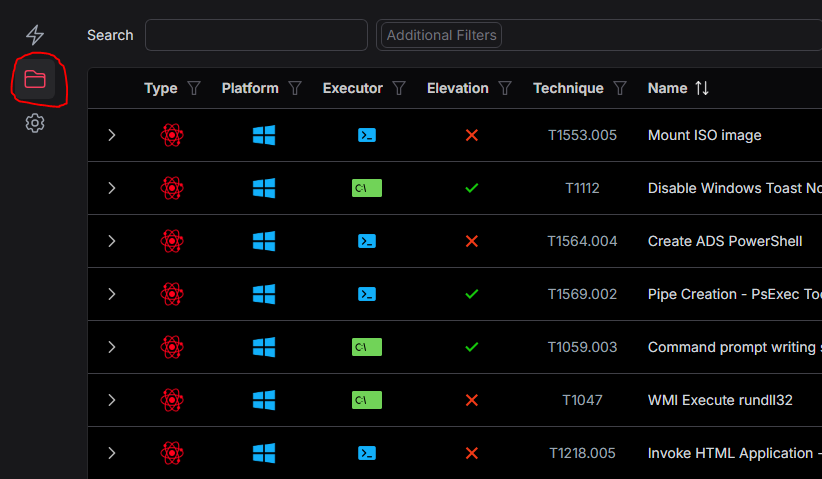Click inside the Search text box

tap(256, 35)
